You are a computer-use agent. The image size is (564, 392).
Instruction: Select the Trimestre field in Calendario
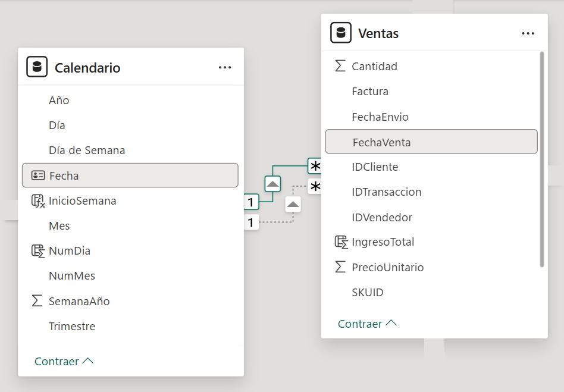(x=72, y=326)
